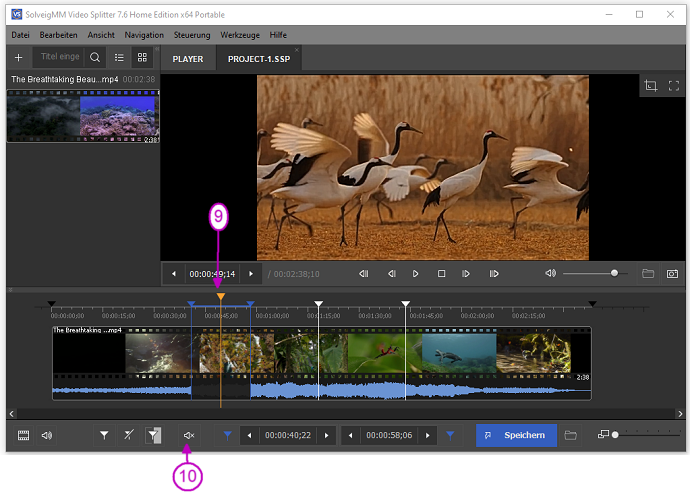The width and height of the screenshot is (690, 497).
Task: Collapse the media library panel chevron
Action: [157, 49]
